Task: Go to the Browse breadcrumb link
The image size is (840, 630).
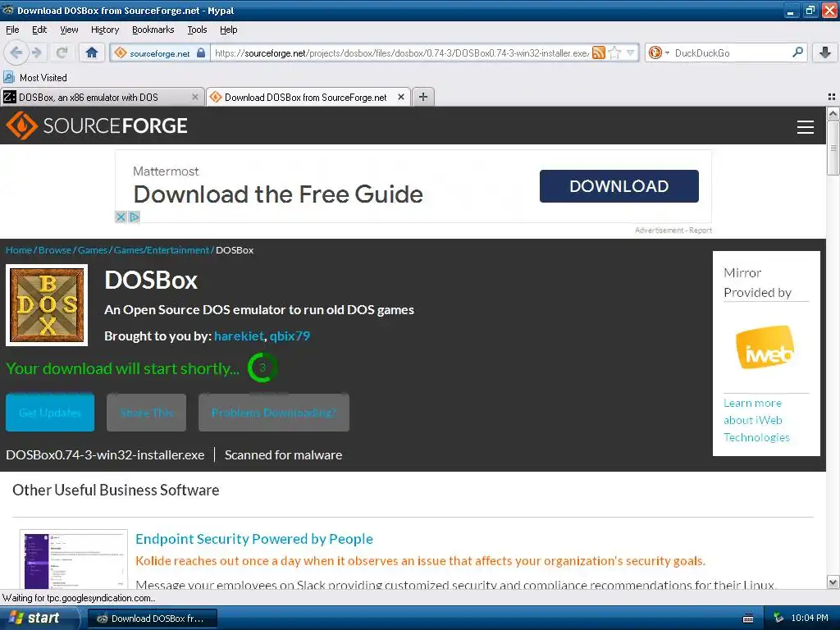Action: (55, 250)
